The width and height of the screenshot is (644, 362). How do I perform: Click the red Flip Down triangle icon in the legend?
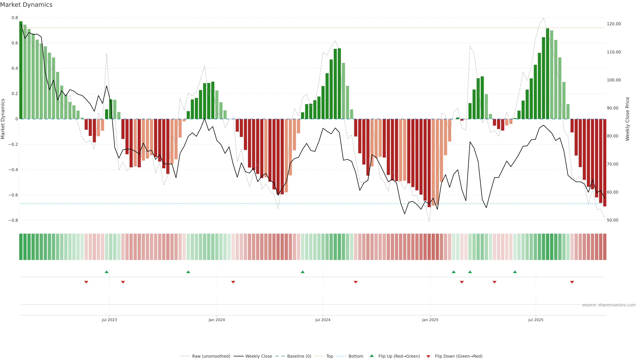tap(428, 356)
